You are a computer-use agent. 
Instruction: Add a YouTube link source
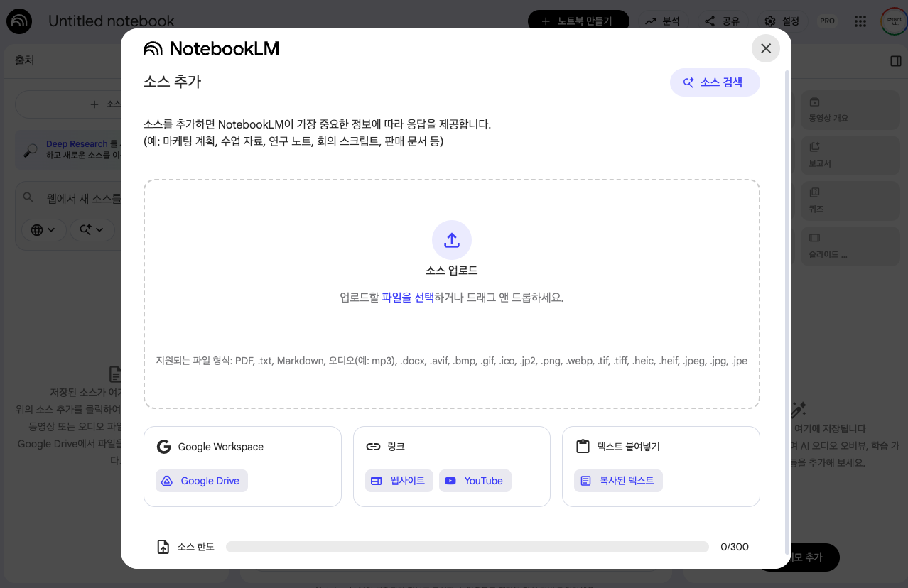click(475, 481)
